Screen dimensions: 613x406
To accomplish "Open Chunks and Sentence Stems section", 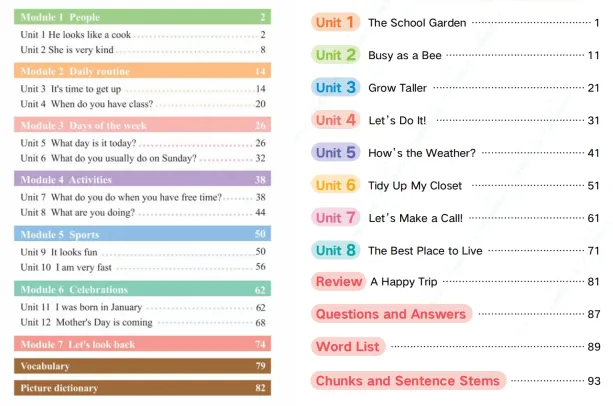I will (x=408, y=381).
